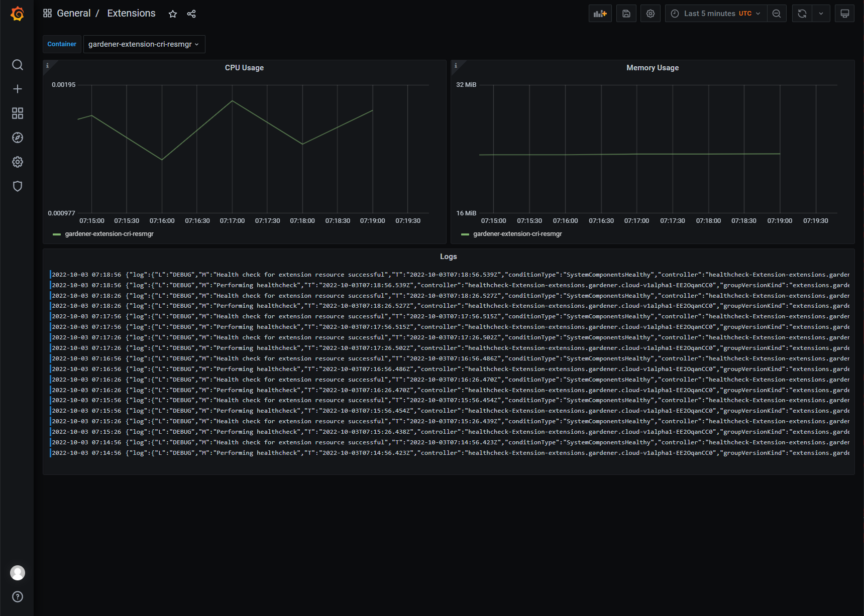Expand the refresh interval dropdown
The height and width of the screenshot is (616, 864).
pyautogui.click(x=821, y=14)
